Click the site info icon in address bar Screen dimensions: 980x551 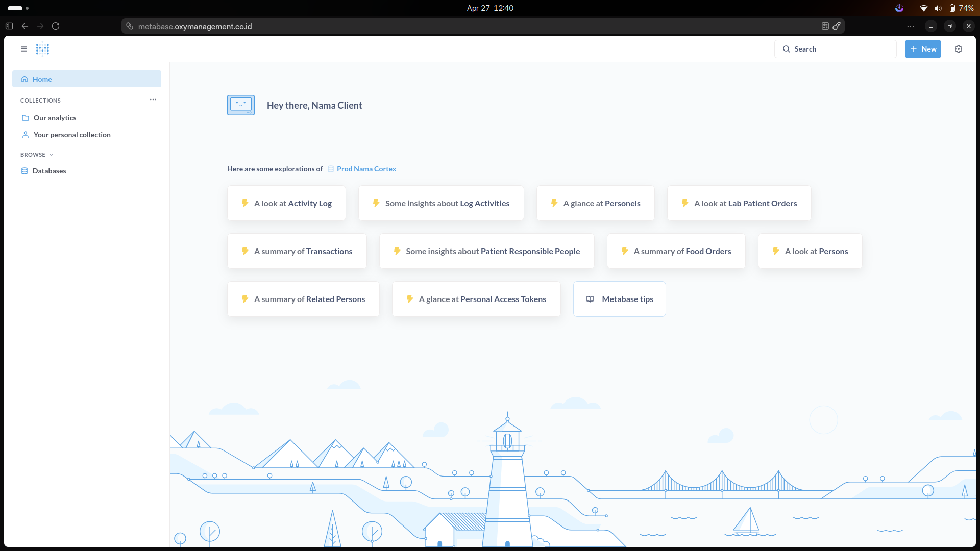coord(130,26)
